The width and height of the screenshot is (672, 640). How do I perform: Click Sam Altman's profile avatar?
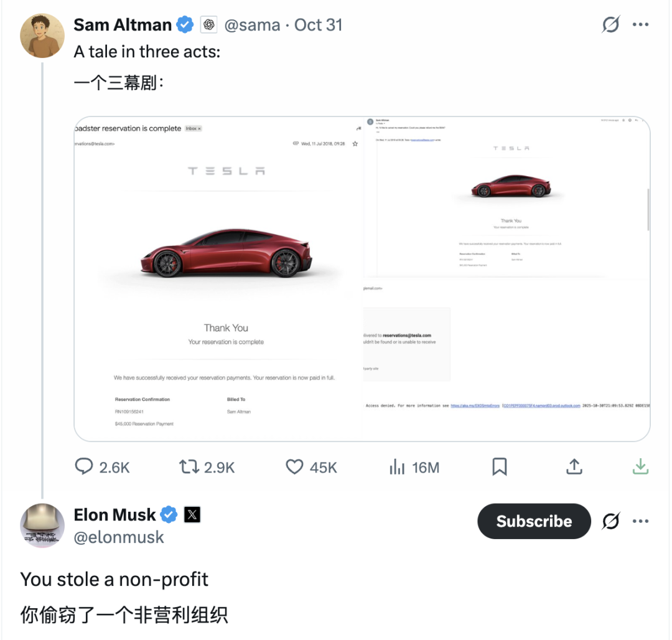point(42,35)
